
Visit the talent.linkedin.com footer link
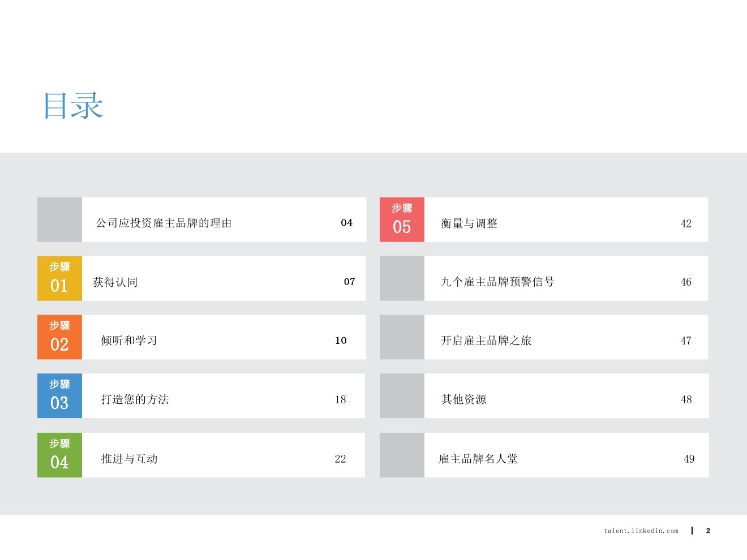click(x=641, y=531)
